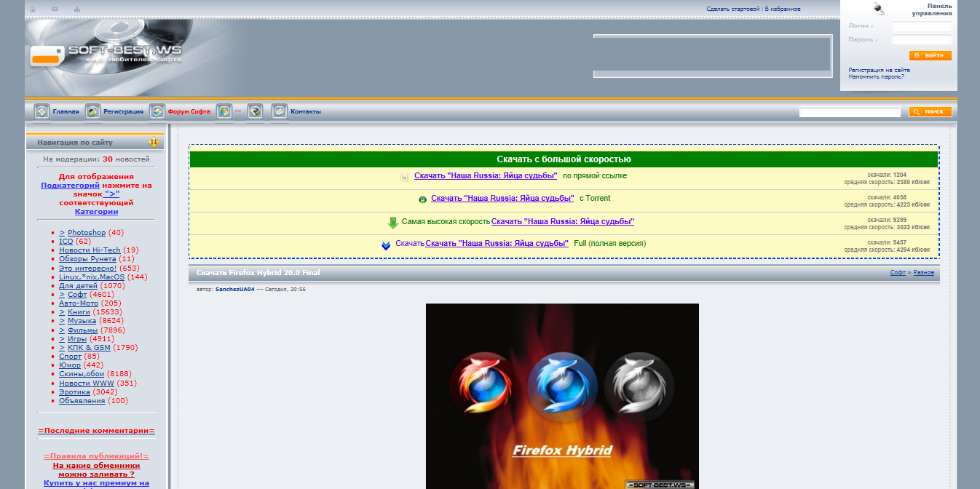Viewport: 980px width, 489px height.
Task: Open the ICQ category link
Action: click(x=66, y=242)
